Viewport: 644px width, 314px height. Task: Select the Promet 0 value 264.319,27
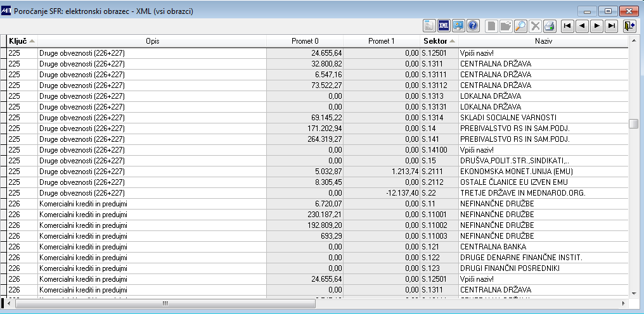(305, 139)
